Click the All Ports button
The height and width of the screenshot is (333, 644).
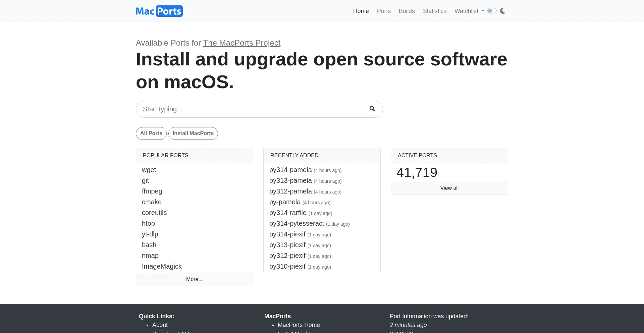click(151, 133)
